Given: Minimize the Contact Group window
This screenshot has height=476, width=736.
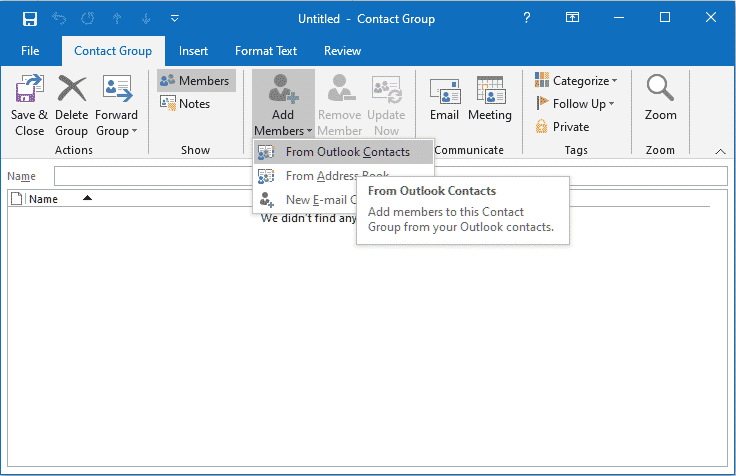Looking at the screenshot, I should pyautogui.click(x=619, y=18).
